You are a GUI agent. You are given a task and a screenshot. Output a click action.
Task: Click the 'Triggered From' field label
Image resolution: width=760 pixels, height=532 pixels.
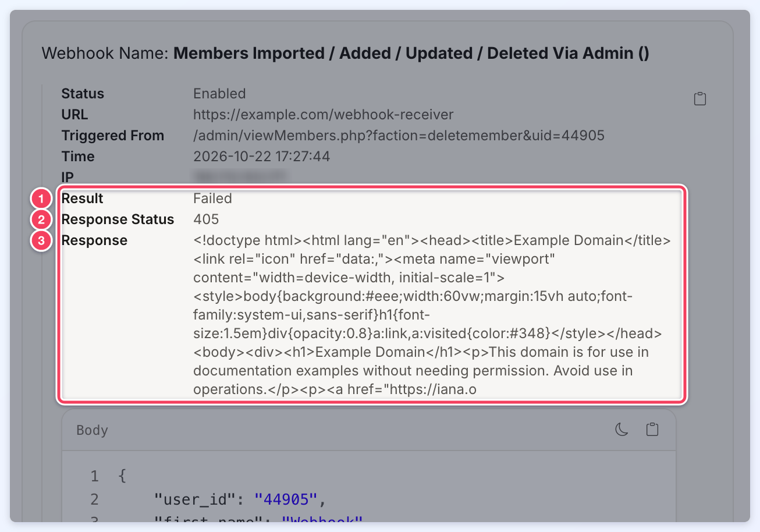pos(113,136)
